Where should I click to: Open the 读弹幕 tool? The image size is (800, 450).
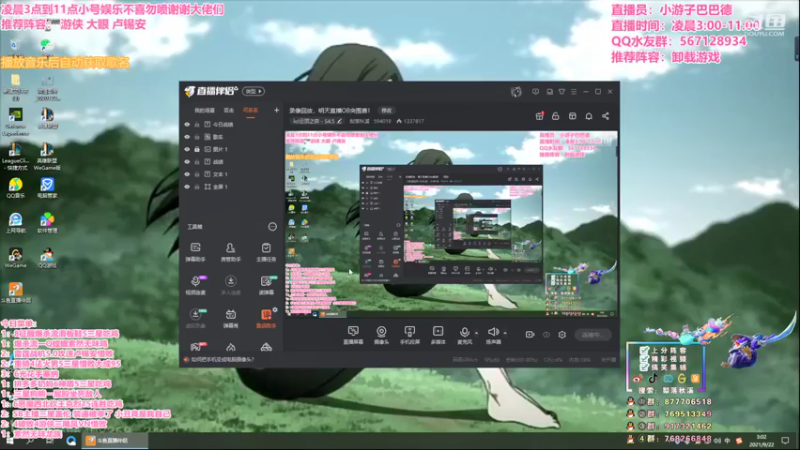[266, 285]
